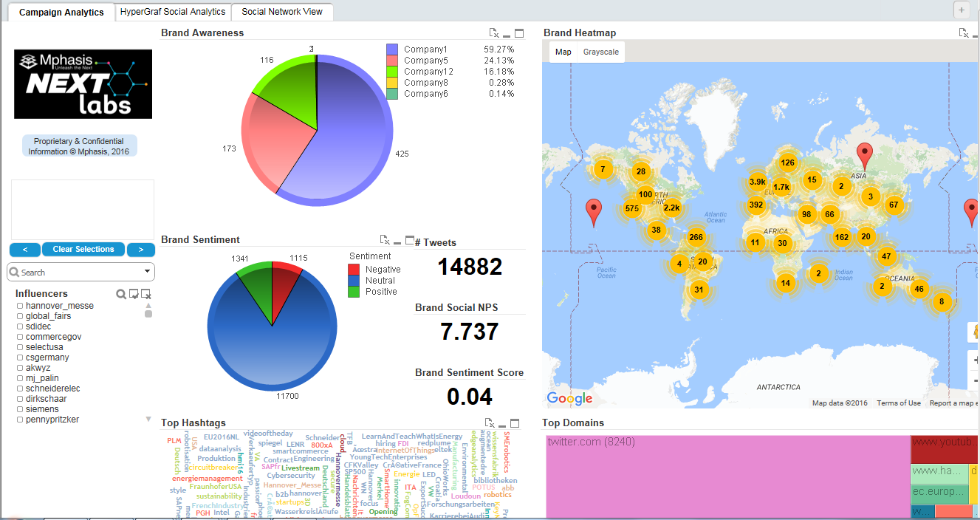This screenshot has height=520, width=980.
Task: Select possible values in Influencers
Action: tap(134, 294)
